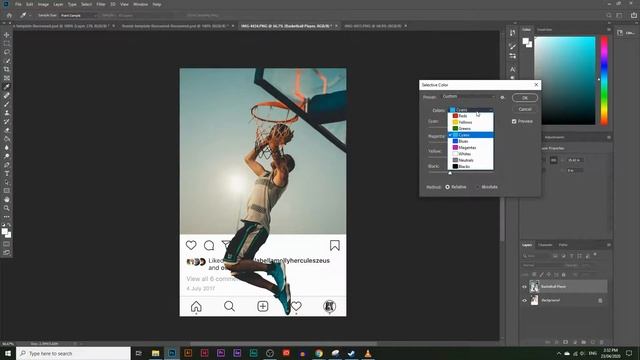Close the Selective Color dialog
640x360 pixels.
point(536,84)
